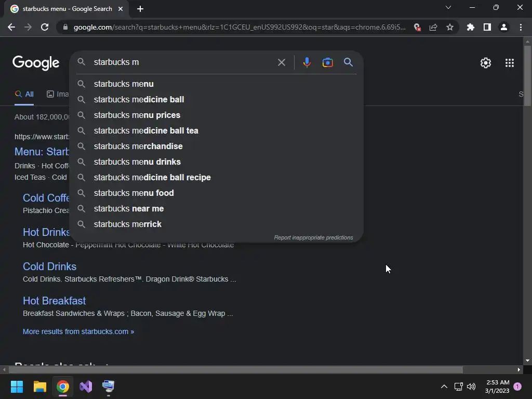Click the browser forward arrow
532x399 pixels.
pyautogui.click(x=28, y=27)
